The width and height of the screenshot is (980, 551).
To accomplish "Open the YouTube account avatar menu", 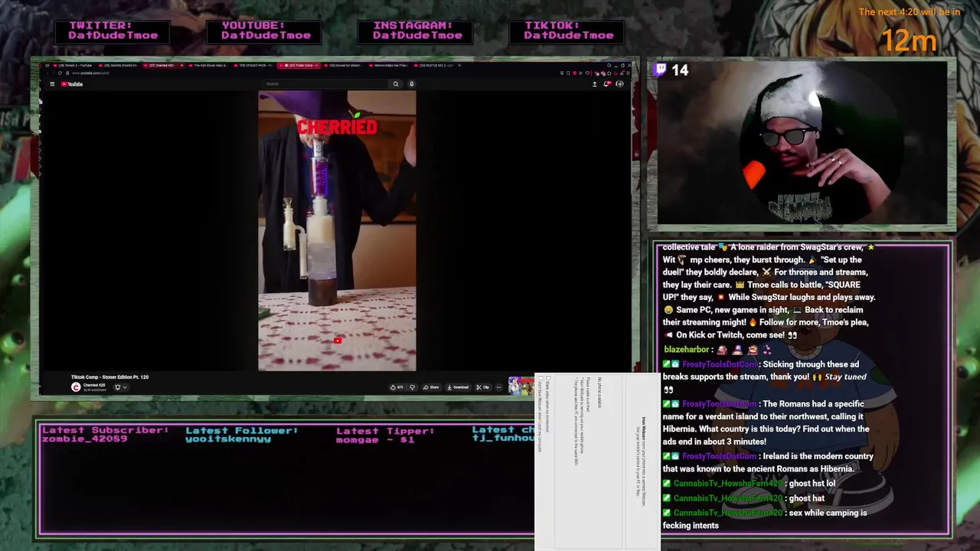I will tap(620, 84).
